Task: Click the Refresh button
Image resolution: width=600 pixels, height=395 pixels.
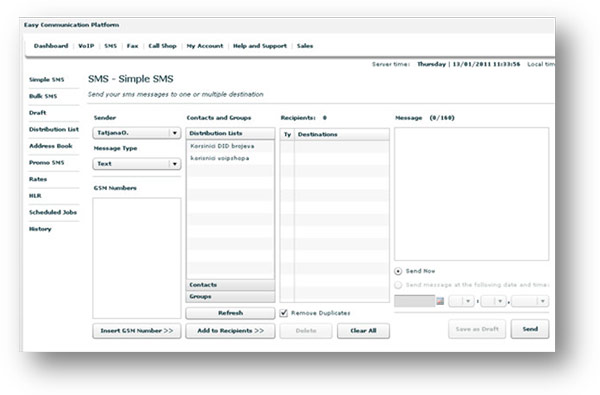Action: (230, 313)
